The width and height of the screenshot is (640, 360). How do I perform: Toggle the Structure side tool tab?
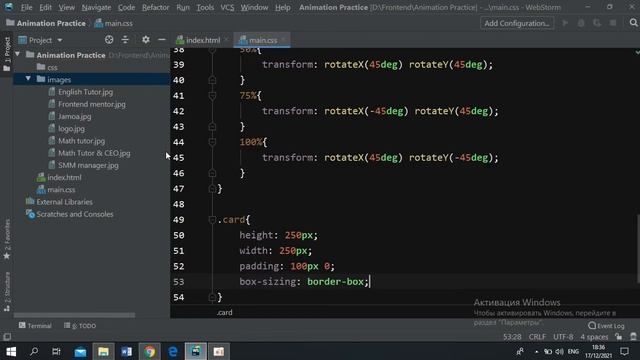(7, 291)
